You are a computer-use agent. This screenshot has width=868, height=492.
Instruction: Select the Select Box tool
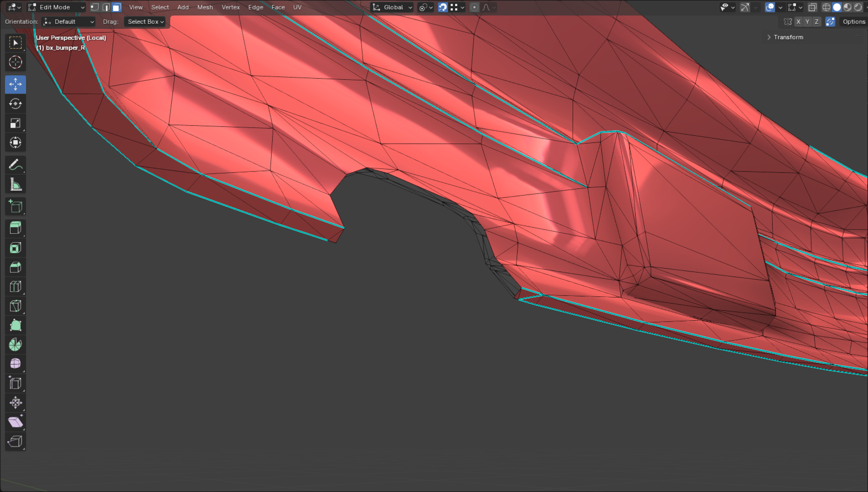tap(16, 43)
